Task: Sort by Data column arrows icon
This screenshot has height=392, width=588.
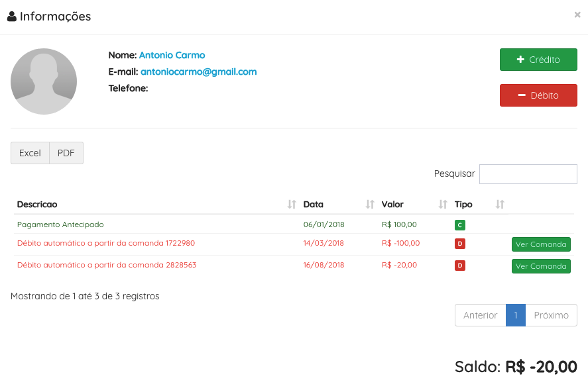Action: point(370,205)
